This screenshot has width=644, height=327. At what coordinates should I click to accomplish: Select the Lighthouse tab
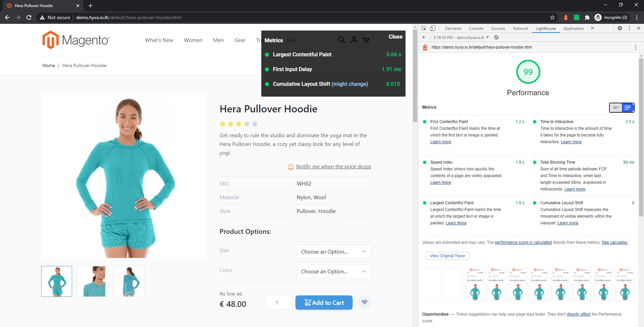point(546,29)
